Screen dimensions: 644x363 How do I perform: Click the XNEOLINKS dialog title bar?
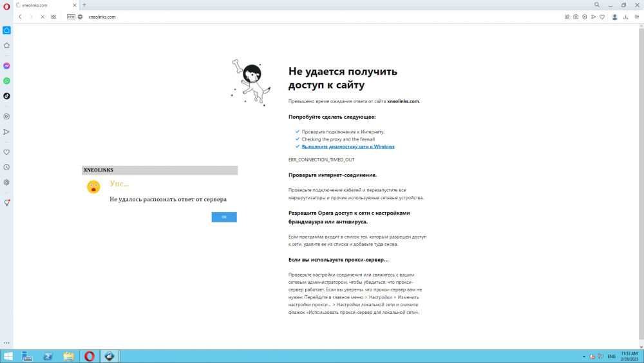point(159,170)
